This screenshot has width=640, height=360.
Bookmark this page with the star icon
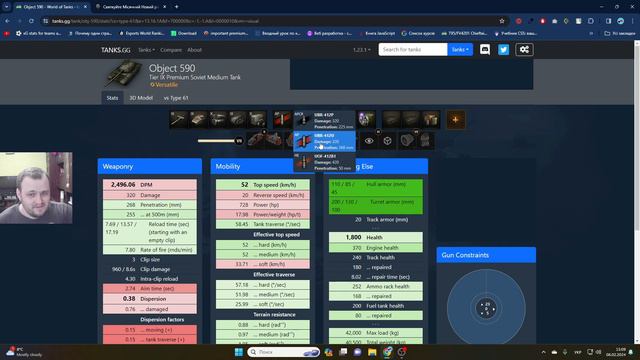(x=502, y=21)
